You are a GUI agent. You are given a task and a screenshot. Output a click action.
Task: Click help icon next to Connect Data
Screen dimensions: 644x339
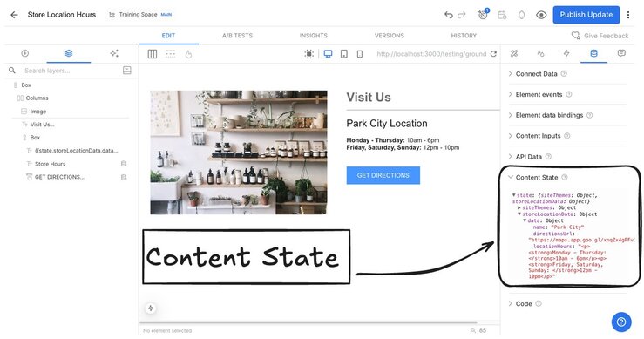pos(564,74)
